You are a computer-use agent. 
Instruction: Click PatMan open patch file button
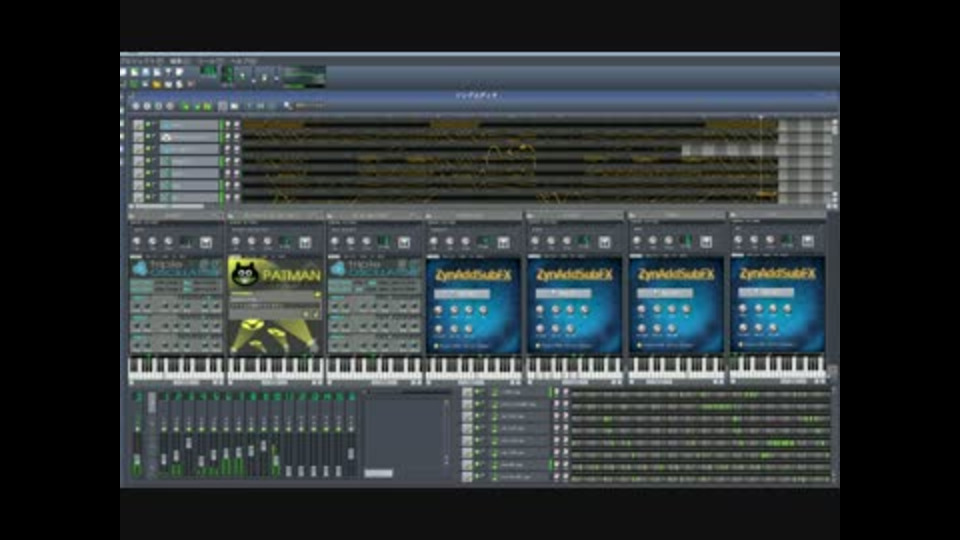[317, 294]
